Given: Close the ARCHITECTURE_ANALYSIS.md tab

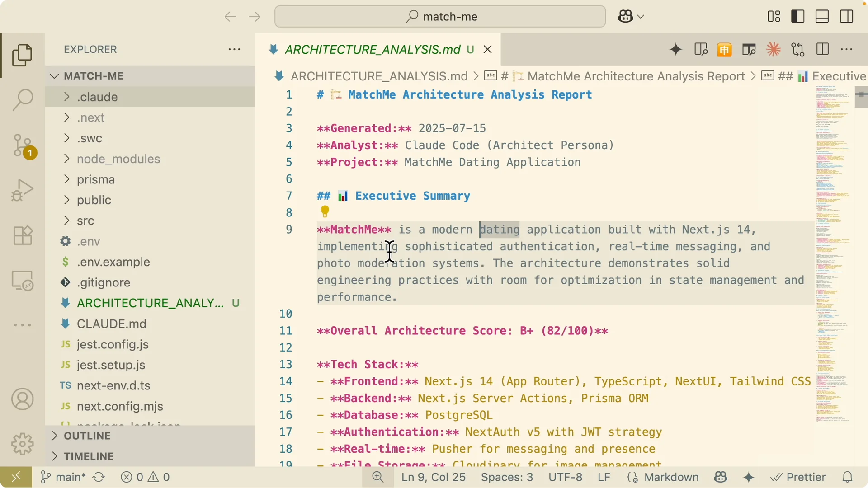Looking at the screenshot, I should (x=487, y=49).
